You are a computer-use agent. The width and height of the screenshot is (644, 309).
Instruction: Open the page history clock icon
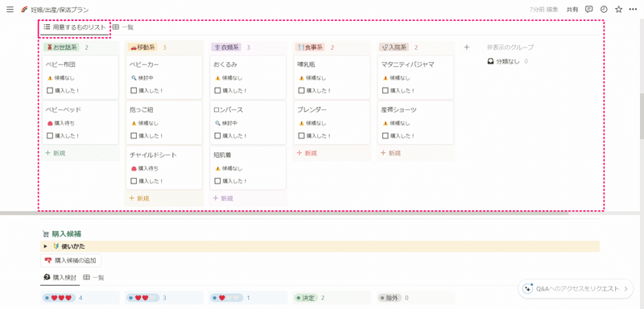click(x=604, y=10)
